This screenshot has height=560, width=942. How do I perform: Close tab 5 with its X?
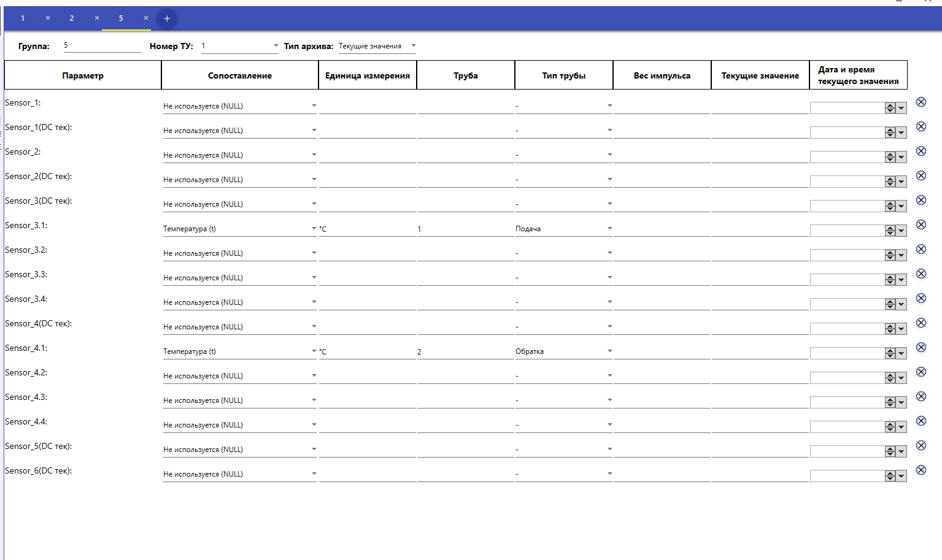(146, 18)
